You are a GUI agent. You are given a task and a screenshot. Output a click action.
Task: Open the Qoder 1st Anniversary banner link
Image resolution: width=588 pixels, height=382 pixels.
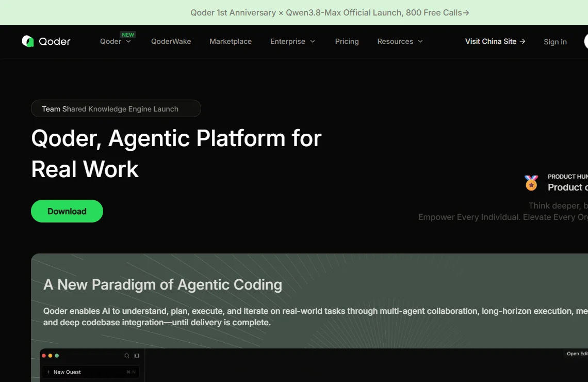330,13
